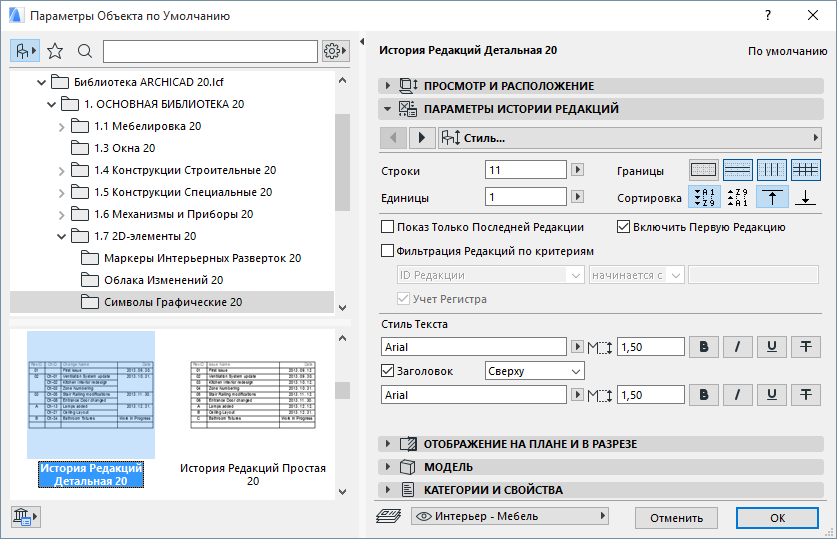Collapse the 1.7 2D-элементы 20 folder
This screenshot has width=837, height=539.
click(61, 236)
